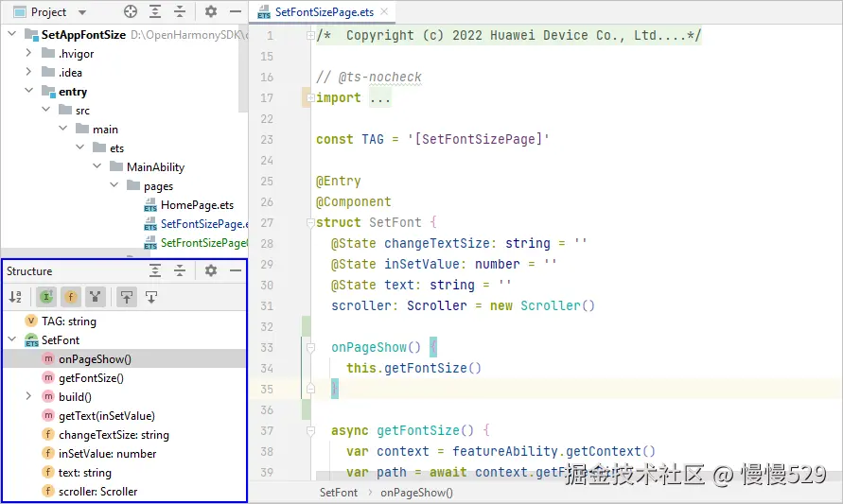The image size is (843, 504).
Task: Click this.getFontSize() call in editor
Action: [x=413, y=368]
